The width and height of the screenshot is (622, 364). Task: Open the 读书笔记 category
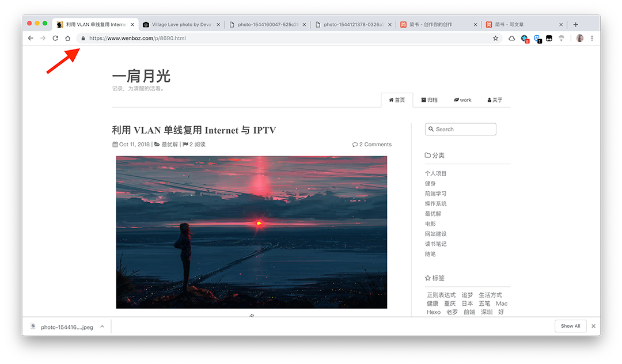(435, 244)
